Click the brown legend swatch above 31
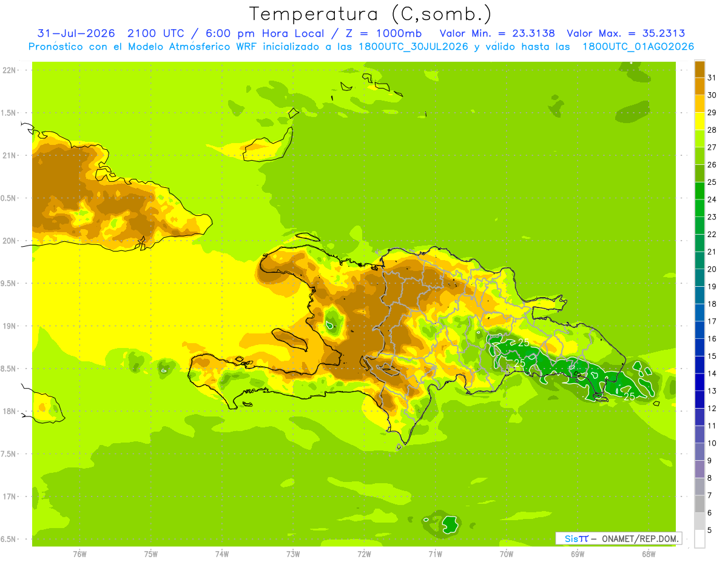 699,69
